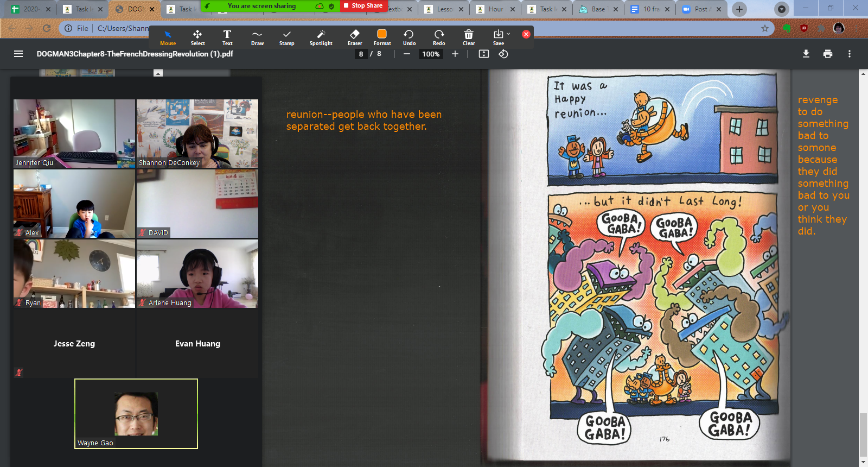Select the Mouse annotation tool
This screenshot has height=467, width=868.
tap(168, 37)
